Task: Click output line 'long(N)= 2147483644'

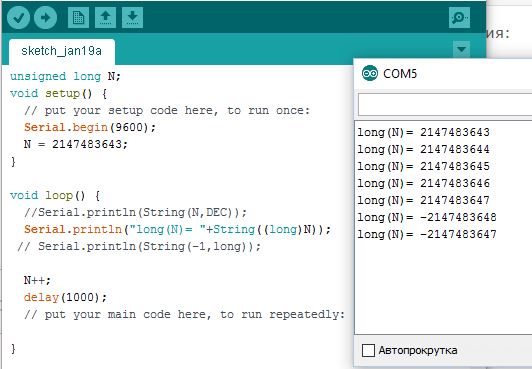Action: pyautogui.click(x=423, y=149)
